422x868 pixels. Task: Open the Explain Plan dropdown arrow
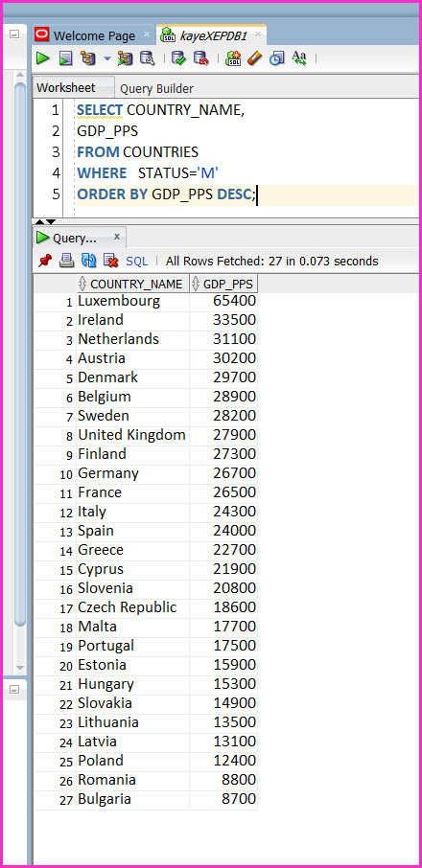pos(107,58)
